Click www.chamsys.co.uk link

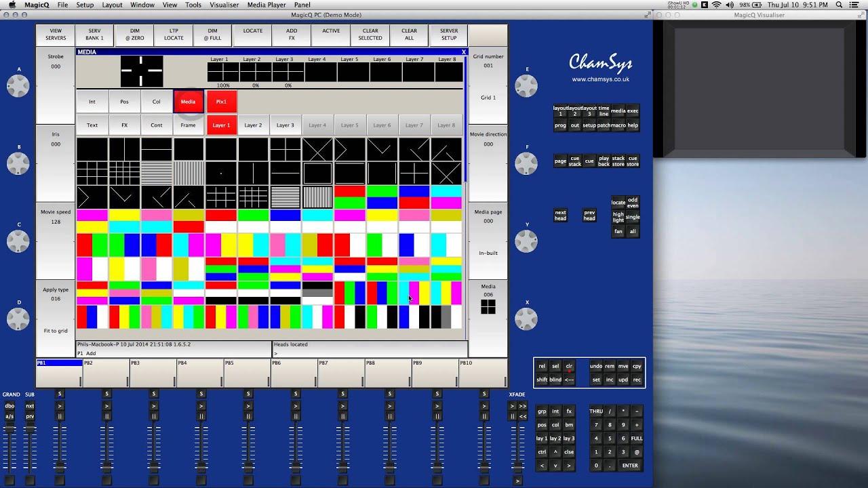(x=600, y=79)
